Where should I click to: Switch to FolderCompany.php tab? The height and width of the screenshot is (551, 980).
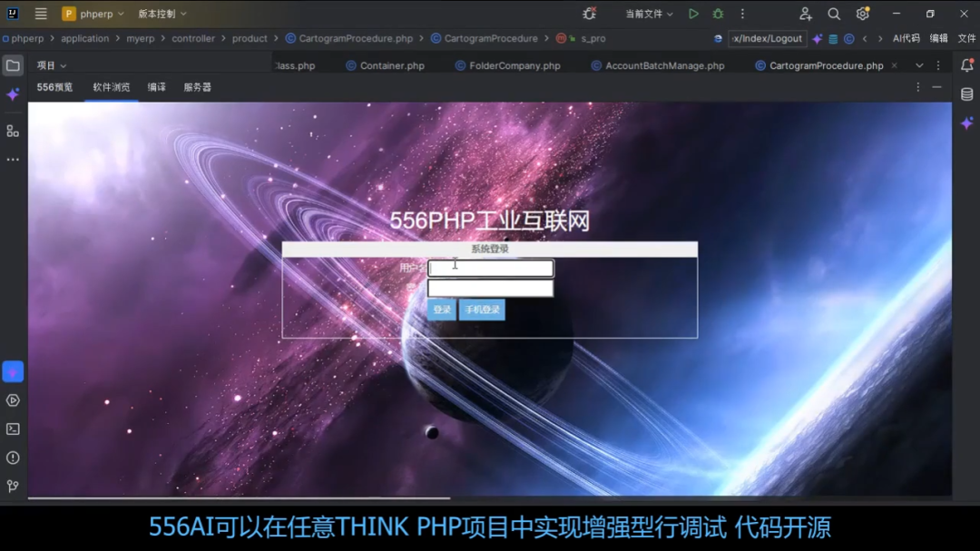(x=507, y=65)
